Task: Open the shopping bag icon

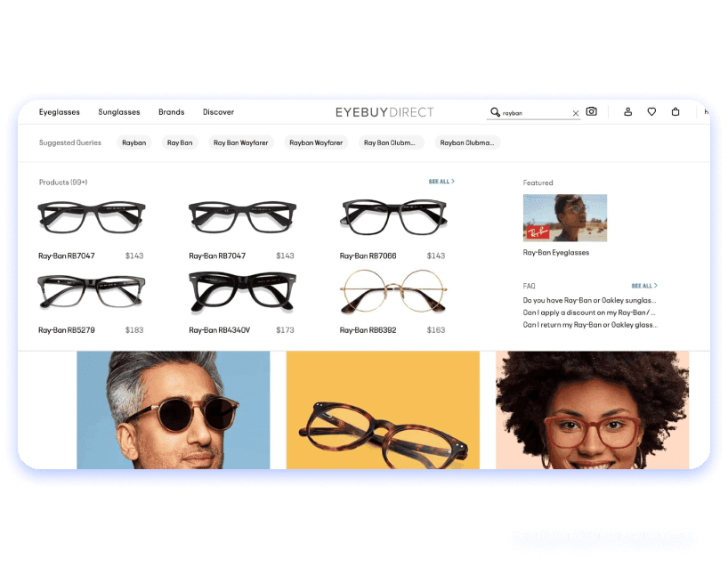Action: click(x=675, y=112)
